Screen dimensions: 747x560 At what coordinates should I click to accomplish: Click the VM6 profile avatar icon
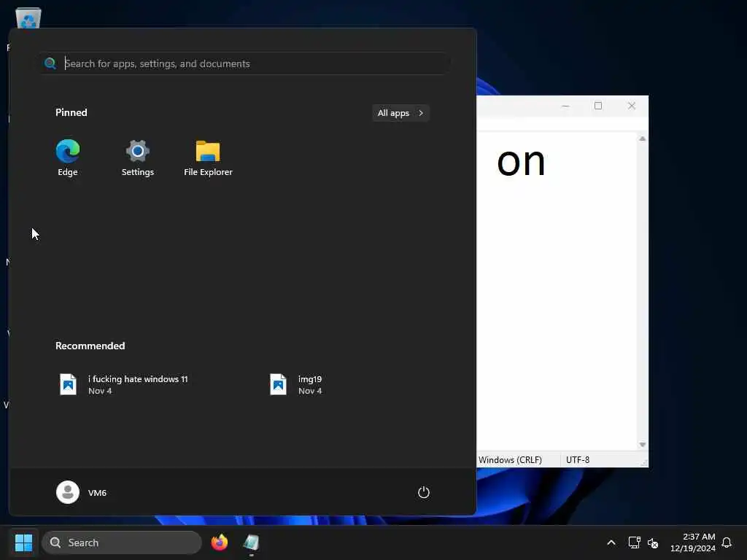(68, 492)
